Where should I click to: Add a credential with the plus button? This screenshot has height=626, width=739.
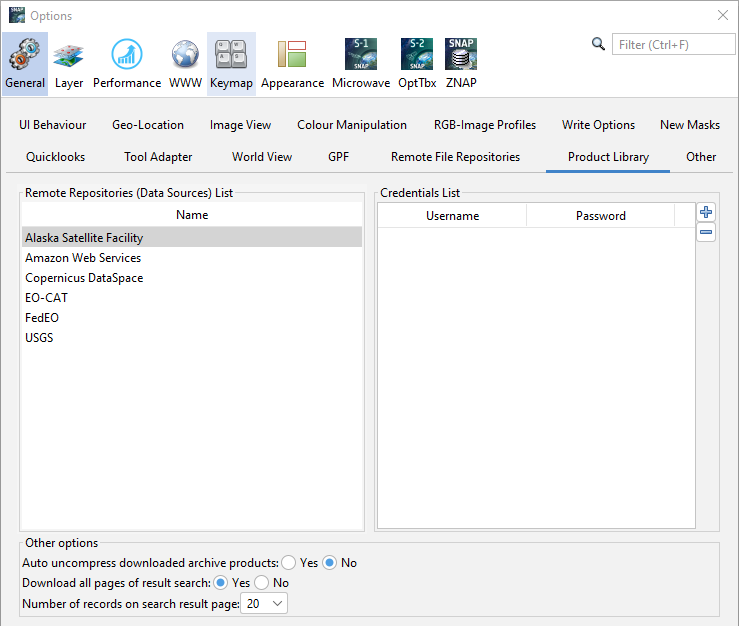706,212
